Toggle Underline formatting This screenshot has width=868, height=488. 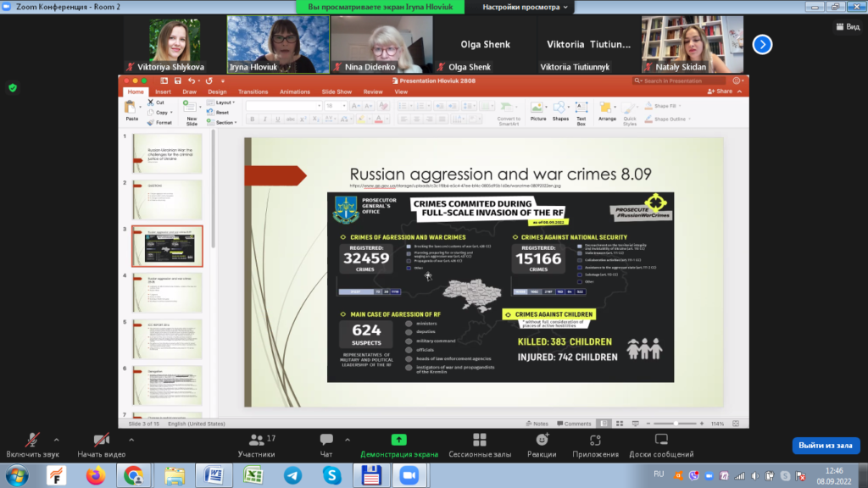pyautogui.click(x=278, y=119)
